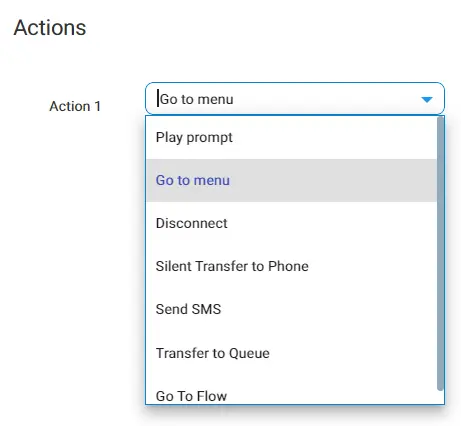The image size is (461, 426).
Task: Set Action 1 to hang up the call with Disconnect
Action: pyautogui.click(x=291, y=223)
